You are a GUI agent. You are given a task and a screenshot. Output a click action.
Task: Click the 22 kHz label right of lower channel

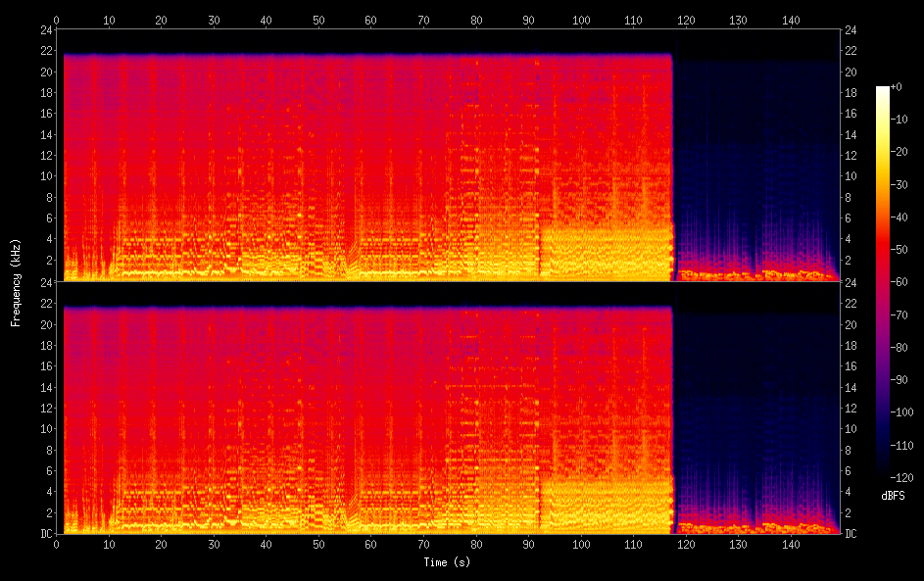[851, 303]
